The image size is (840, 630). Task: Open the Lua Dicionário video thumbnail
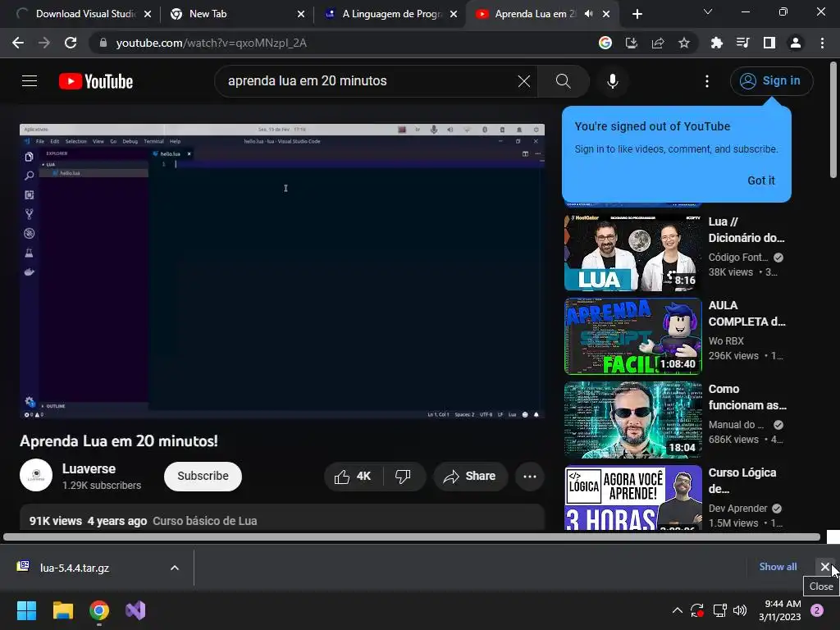click(632, 253)
